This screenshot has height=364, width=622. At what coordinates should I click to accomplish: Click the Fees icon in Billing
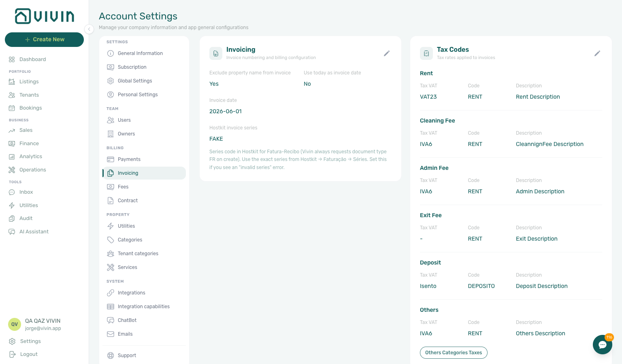pos(111,187)
